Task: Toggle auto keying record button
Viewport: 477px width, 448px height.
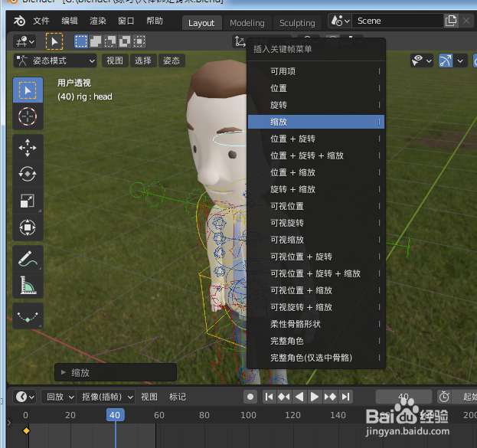Action: pyautogui.click(x=250, y=397)
